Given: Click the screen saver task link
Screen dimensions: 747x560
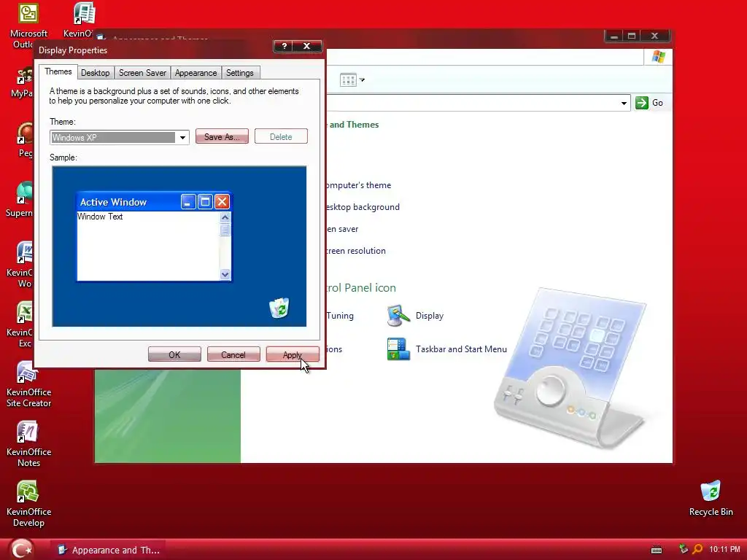Looking at the screenshot, I should (343, 229).
